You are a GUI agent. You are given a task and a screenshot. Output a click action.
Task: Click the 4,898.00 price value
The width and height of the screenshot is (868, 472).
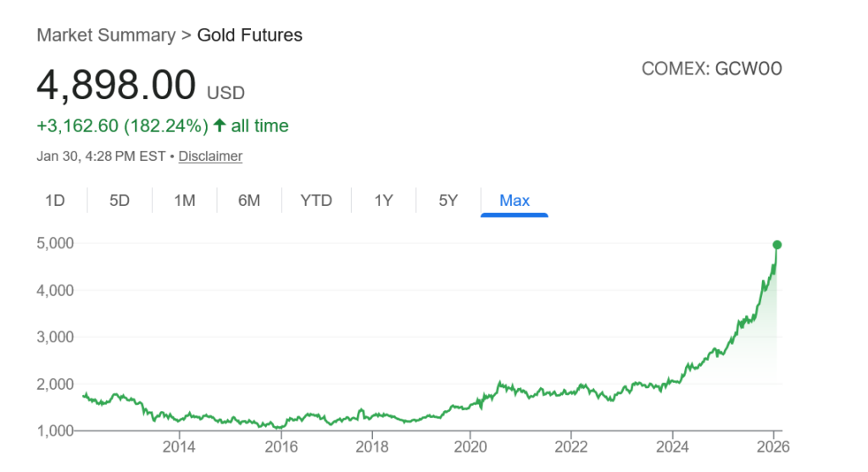click(x=116, y=85)
